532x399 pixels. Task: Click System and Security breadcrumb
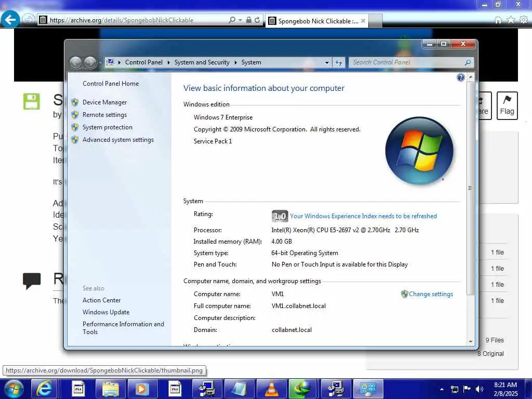[202, 62]
